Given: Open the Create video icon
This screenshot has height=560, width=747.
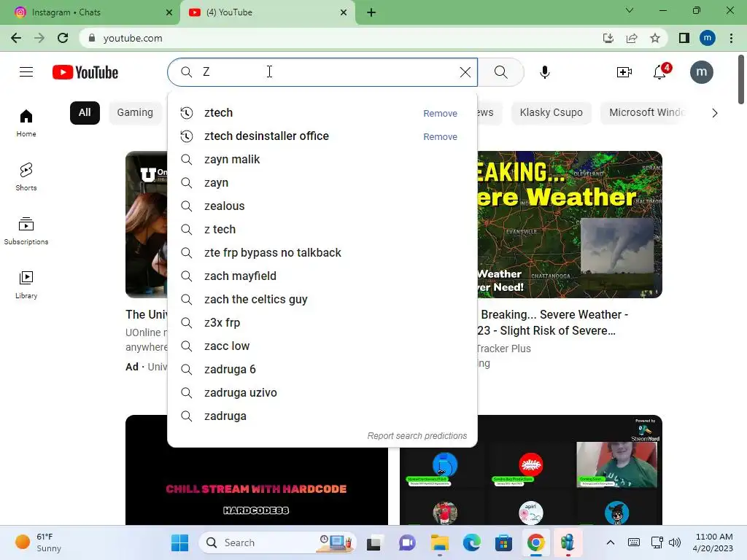Looking at the screenshot, I should click(x=624, y=72).
